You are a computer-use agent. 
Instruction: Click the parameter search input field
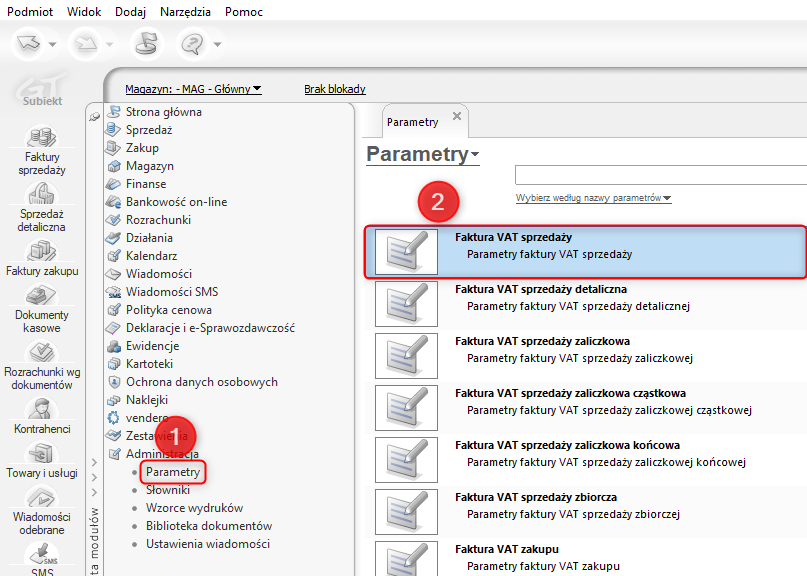coord(661,175)
